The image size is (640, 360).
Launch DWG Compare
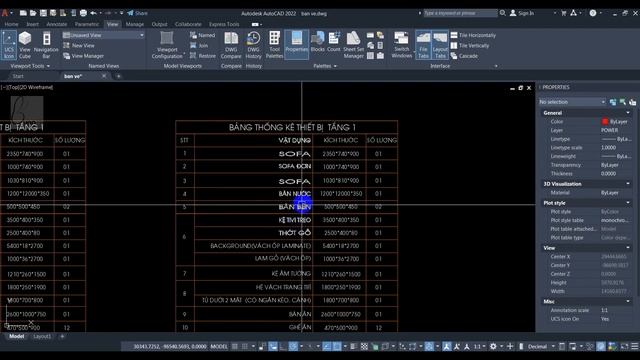click(231, 45)
